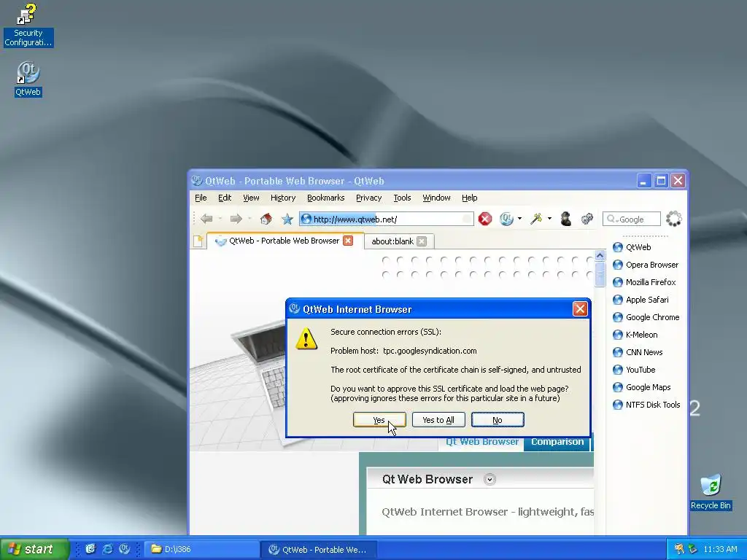Click the Show Desktop Quick Launch icon
Screen dimensions: 747x560
pos(90,549)
